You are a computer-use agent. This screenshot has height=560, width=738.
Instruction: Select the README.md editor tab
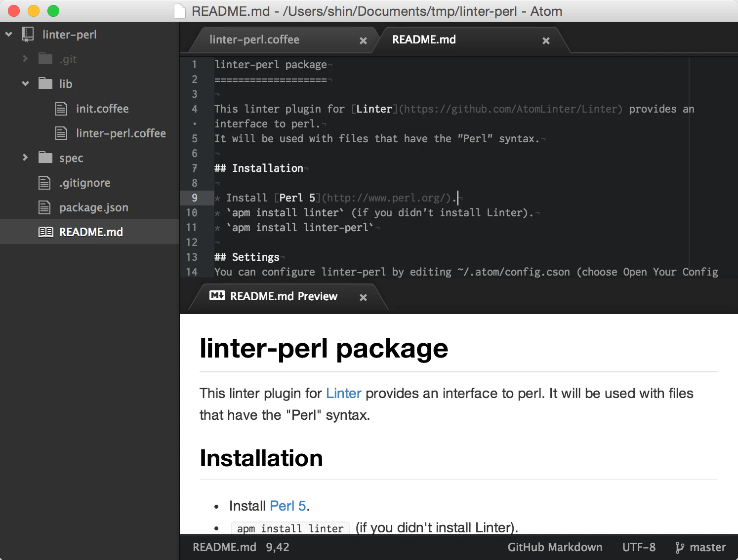point(424,40)
